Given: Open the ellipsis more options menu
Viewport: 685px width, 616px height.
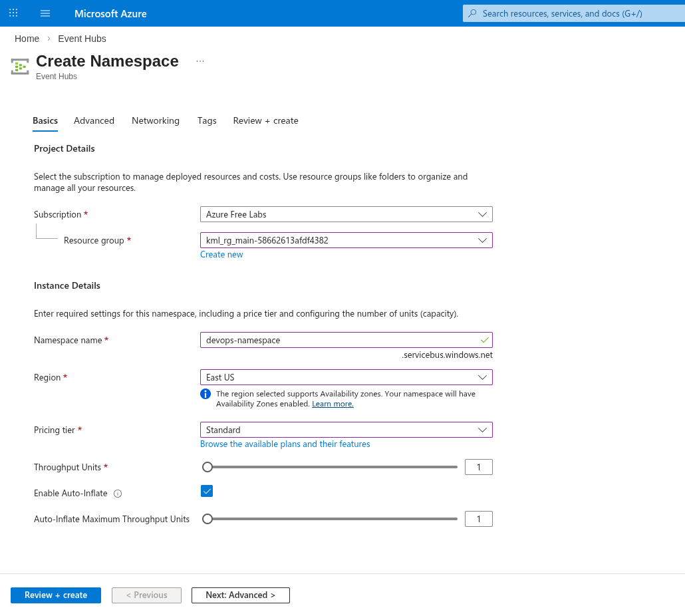Looking at the screenshot, I should click(x=200, y=61).
